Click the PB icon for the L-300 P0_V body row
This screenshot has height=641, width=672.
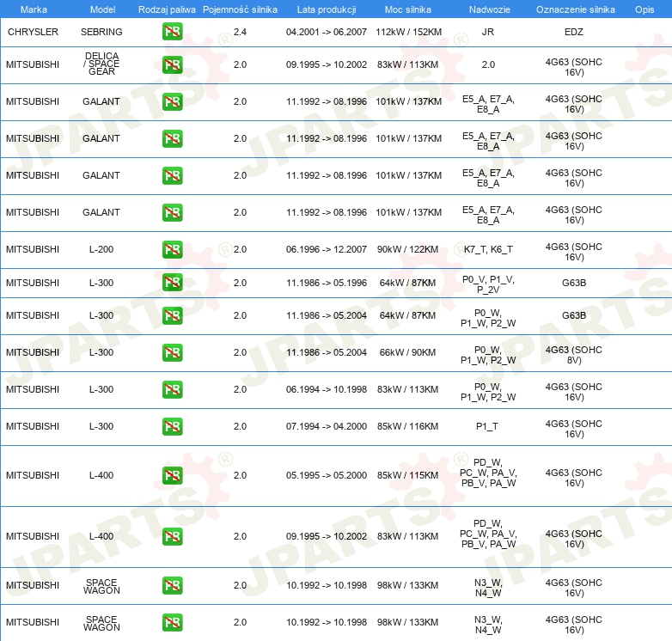pos(172,283)
